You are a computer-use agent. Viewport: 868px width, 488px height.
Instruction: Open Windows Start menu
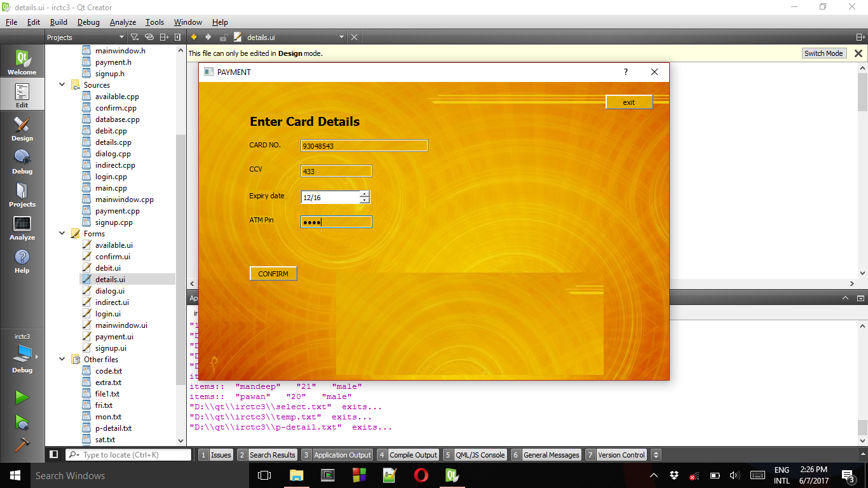click(x=15, y=475)
